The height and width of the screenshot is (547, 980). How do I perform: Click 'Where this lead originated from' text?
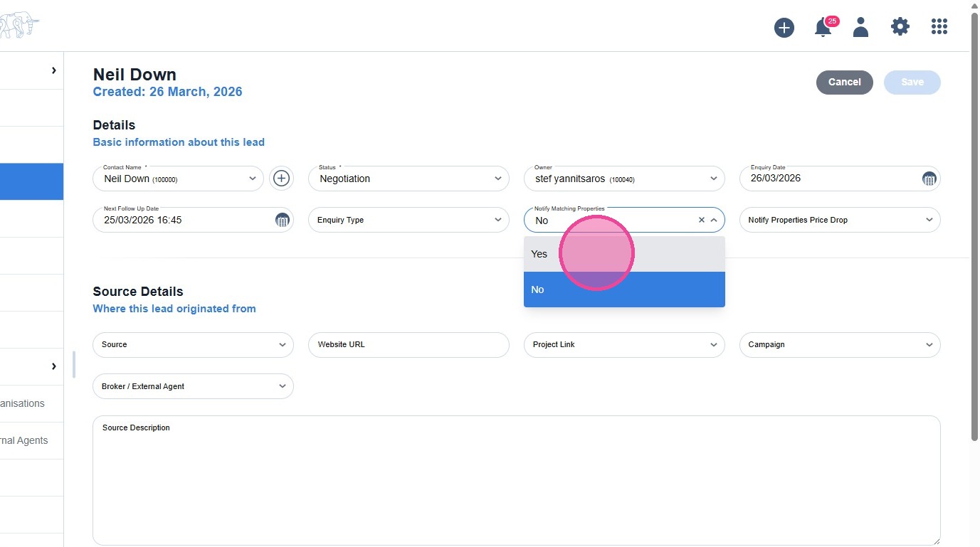[x=174, y=309]
